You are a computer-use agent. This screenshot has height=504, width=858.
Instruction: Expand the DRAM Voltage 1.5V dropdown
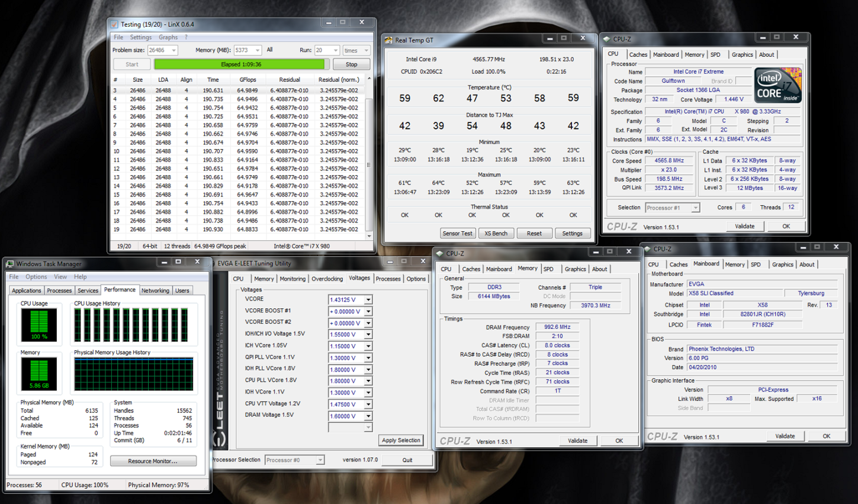pyautogui.click(x=368, y=416)
